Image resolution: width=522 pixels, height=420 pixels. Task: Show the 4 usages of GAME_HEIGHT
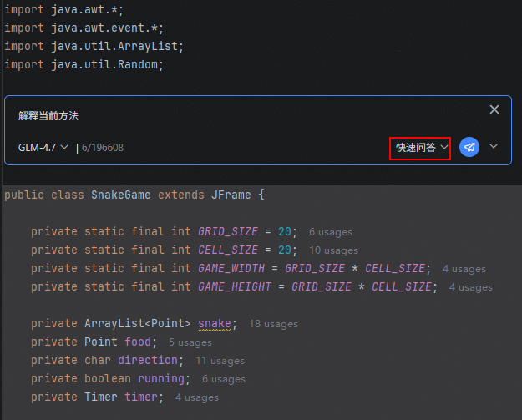[x=470, y=287]
